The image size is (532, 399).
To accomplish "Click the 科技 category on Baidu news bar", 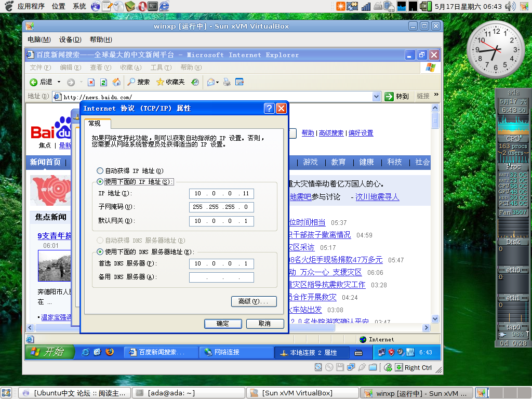I will coord(395,162).
